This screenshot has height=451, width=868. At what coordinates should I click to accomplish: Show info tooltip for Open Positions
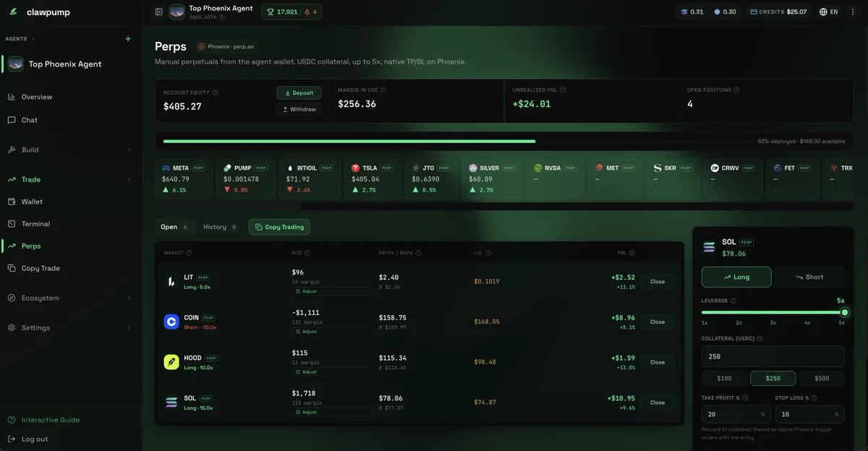(x=737, y=90)
